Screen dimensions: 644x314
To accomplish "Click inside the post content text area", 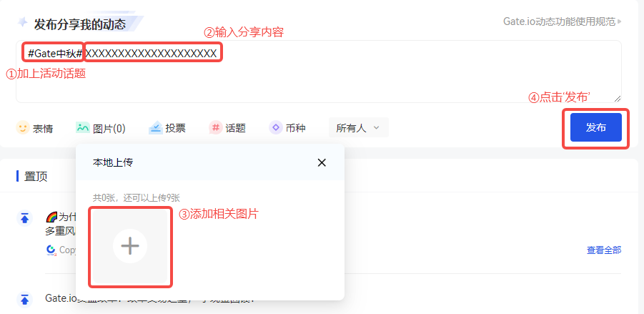I will pyautogui.click(x=318, y=72).
